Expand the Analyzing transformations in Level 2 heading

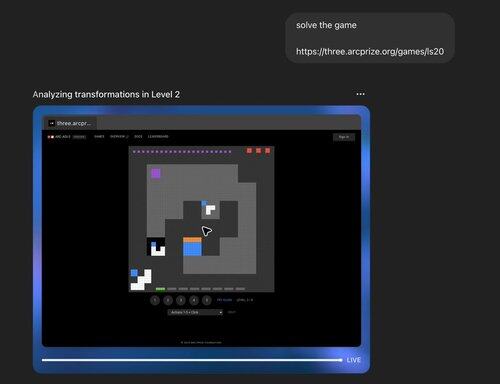pos(106,94)
